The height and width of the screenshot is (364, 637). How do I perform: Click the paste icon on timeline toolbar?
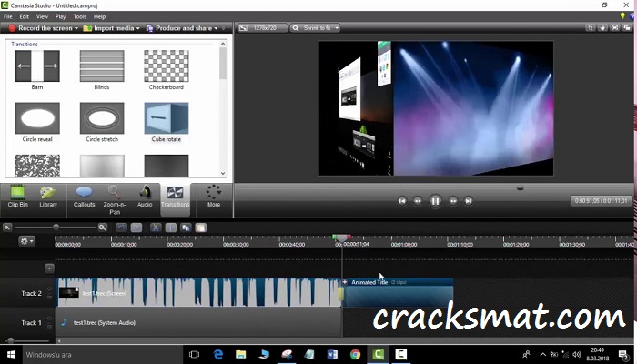[x=201, y=227]
